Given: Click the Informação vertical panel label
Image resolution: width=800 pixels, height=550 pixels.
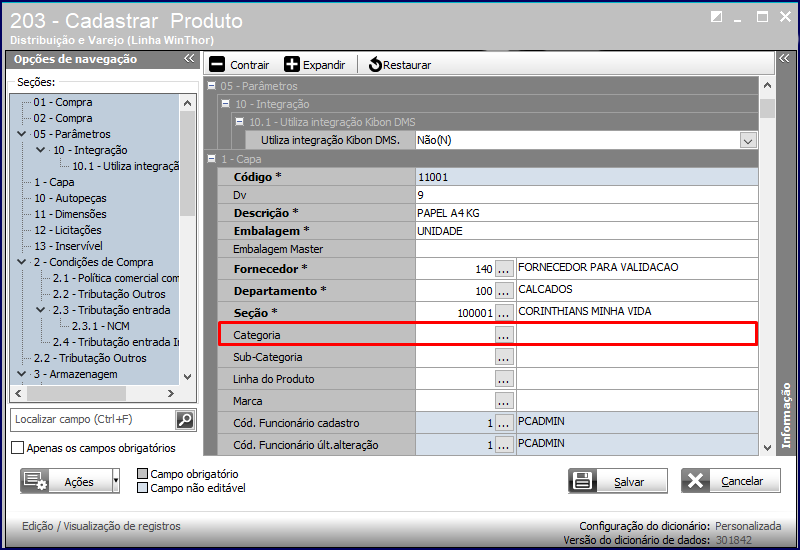Looking at the screenshot, I should click(x=786, y=415).
